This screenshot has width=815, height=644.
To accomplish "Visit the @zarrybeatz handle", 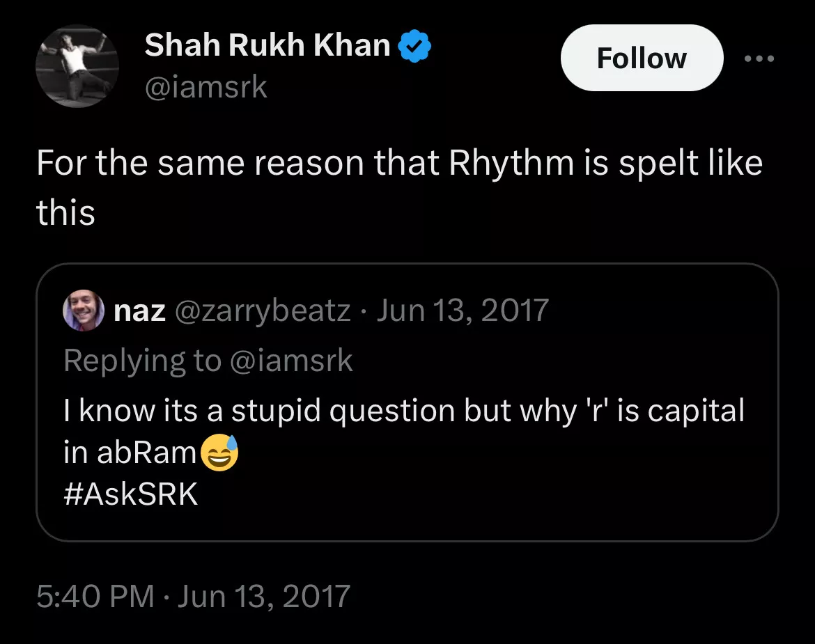I will (x=261, y=311).
